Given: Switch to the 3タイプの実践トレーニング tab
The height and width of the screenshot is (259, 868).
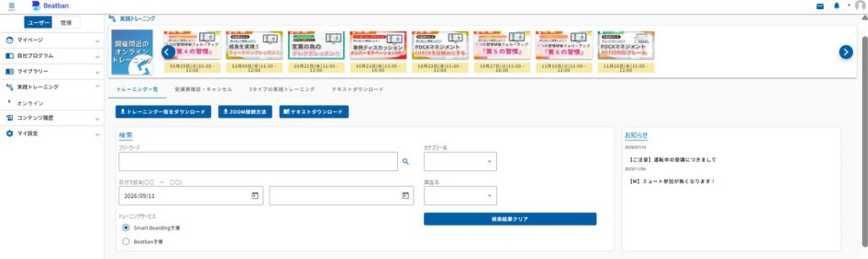Looking at the screenshot, I should [282, 89].
